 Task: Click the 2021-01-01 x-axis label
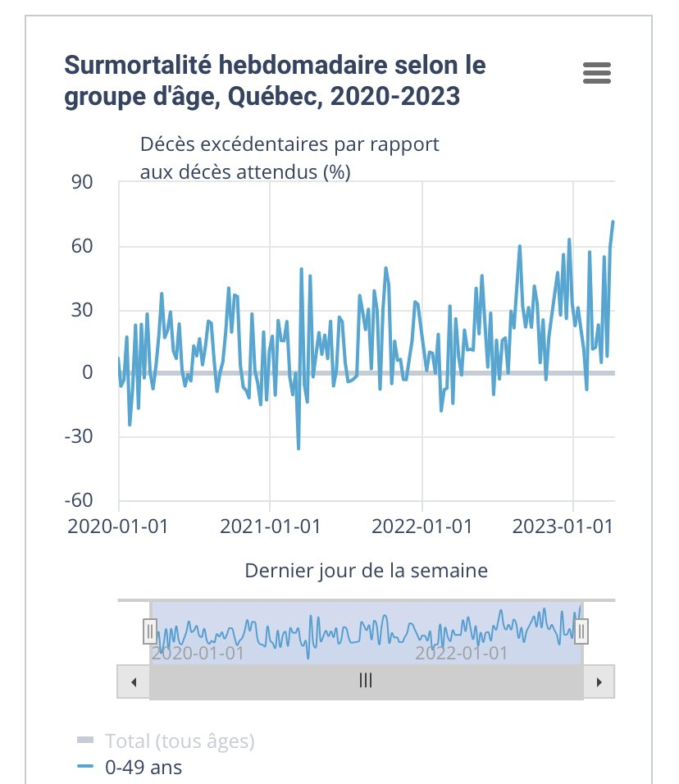[x=270, y=526]
